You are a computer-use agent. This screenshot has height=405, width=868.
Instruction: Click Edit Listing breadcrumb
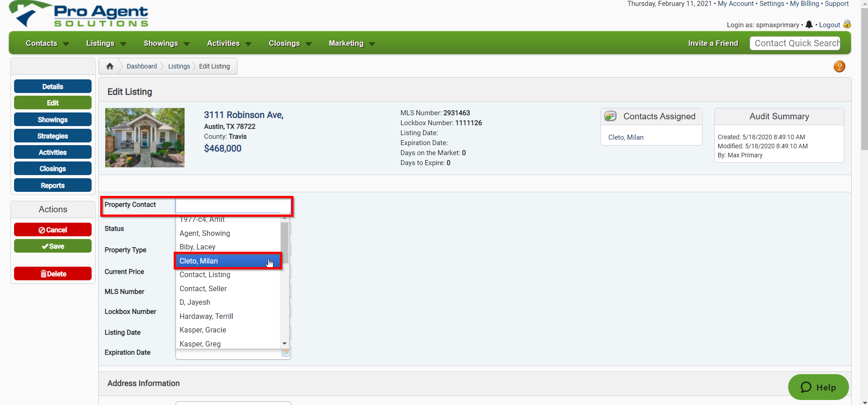point(215,66)
